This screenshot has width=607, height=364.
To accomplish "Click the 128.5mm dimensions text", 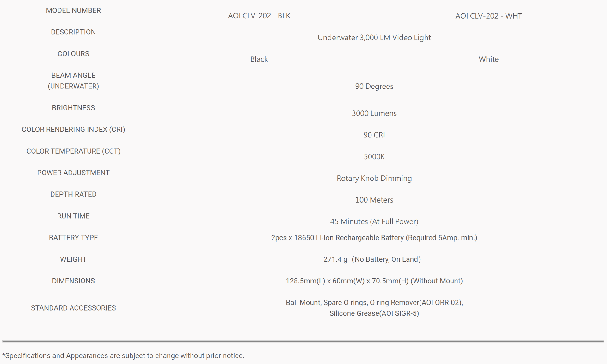I will 374,281.
